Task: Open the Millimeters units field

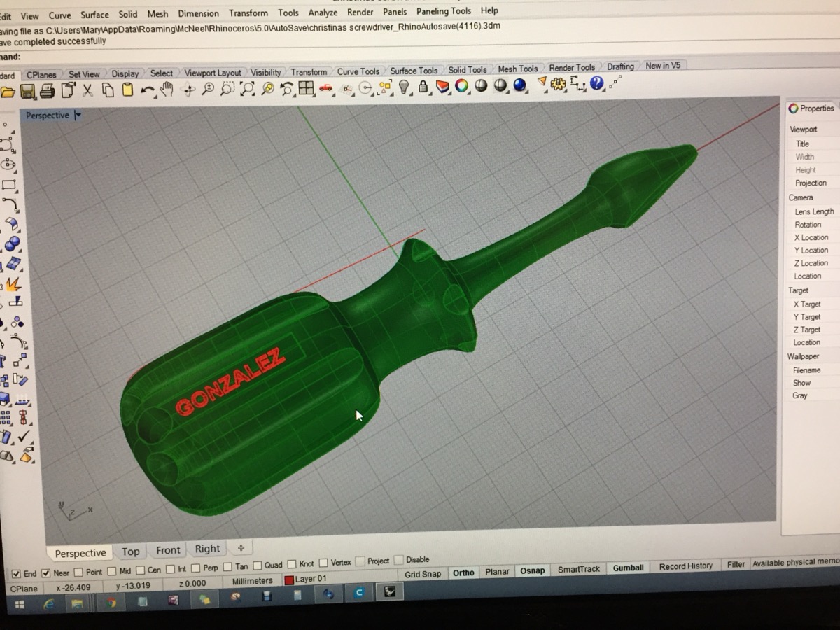Action: click(x=252, y=581)
